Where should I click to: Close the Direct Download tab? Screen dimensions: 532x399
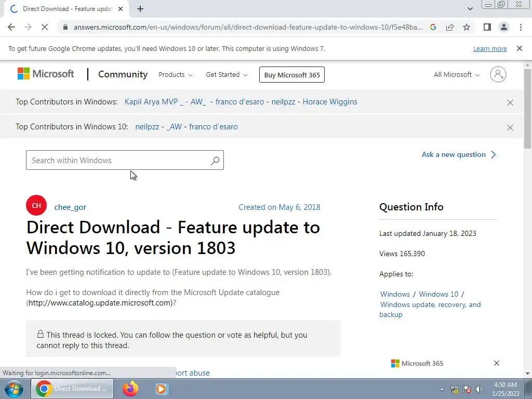point(121,9)
